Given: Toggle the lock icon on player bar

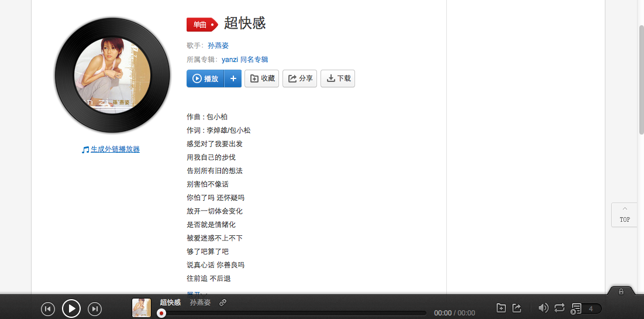Looking at the screenshot, I should [621, 291].
